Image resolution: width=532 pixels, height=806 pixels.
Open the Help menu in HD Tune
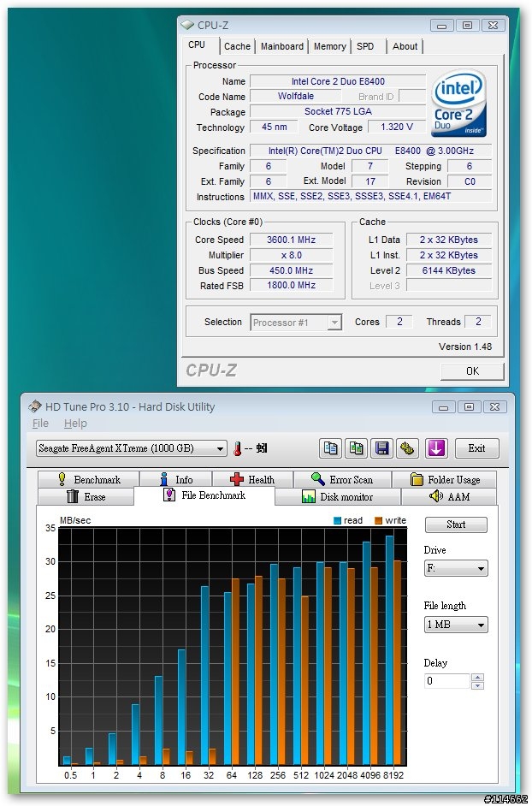[75, 424]
